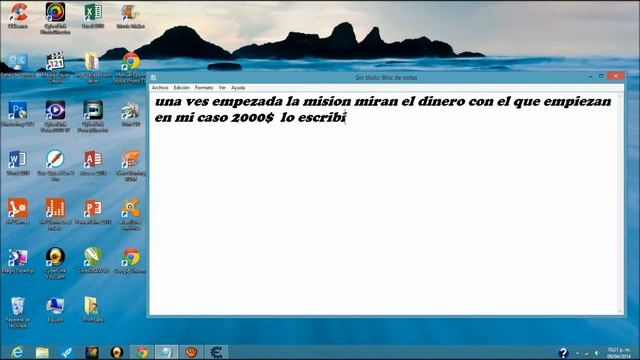Open YouCam from the taskbar
The height and width of the screenshot is (360, 640).
(x=117, y=352)
